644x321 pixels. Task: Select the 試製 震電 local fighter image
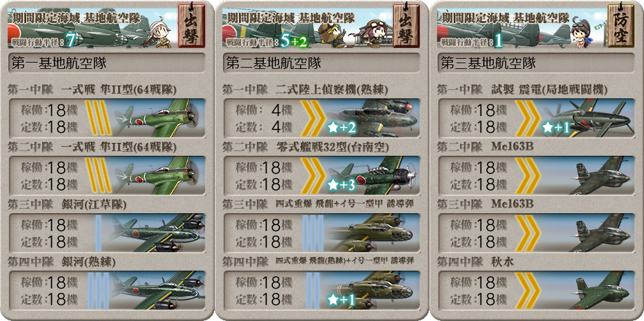click(x=587, y=117)
